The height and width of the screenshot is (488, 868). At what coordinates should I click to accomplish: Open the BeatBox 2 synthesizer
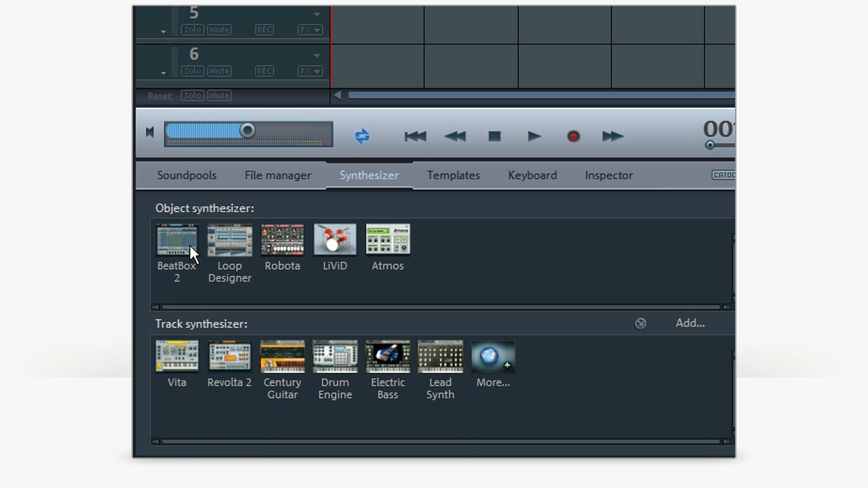177,240
